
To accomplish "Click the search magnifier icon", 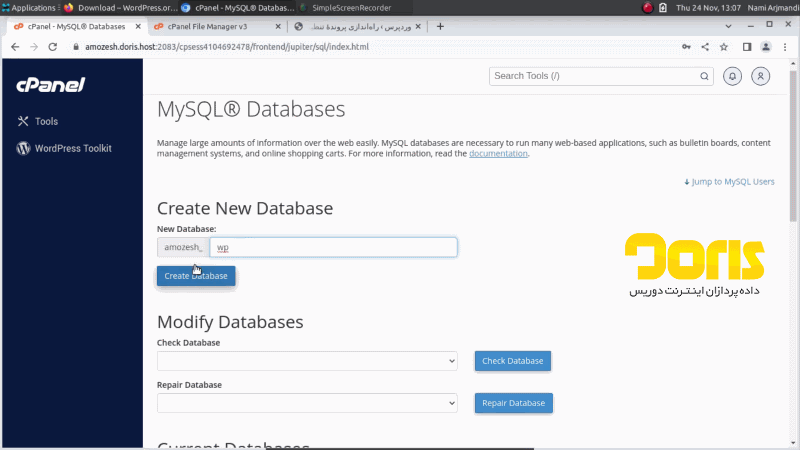I will [704, 76].
